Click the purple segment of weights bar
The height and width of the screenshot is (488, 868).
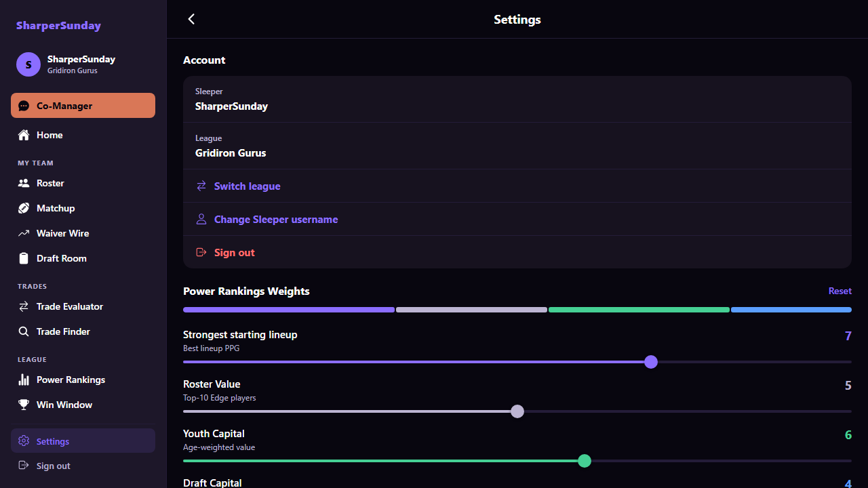coord(289,310)
